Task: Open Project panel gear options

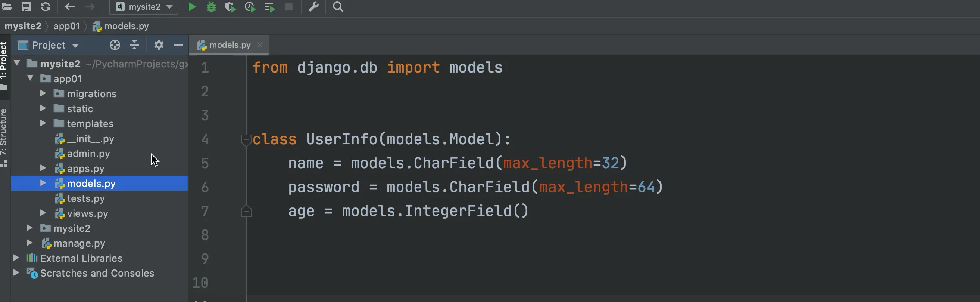Action: (159, 45)
